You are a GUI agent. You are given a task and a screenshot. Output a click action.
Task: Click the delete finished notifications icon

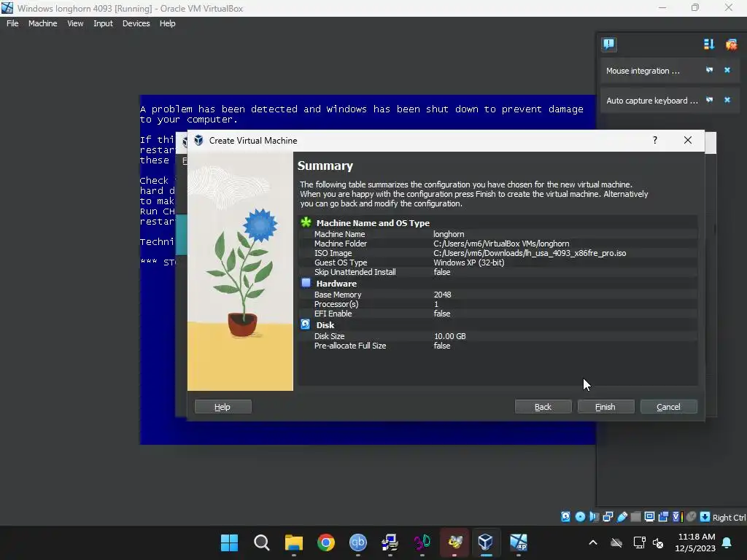[x=731, y=44]
